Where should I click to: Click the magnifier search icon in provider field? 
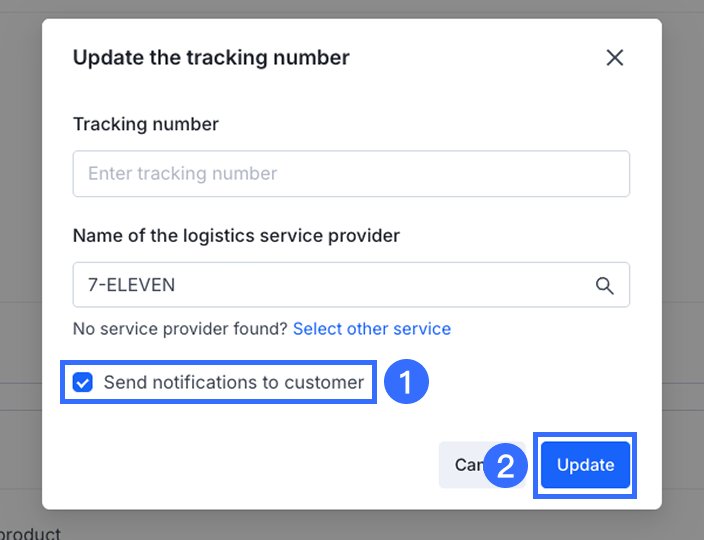605,285
